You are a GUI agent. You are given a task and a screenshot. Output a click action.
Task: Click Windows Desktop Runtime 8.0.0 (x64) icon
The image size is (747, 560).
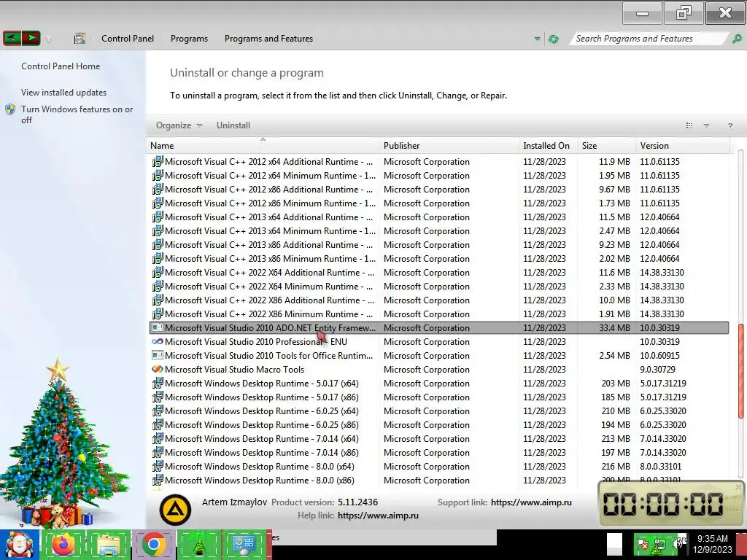(x=158, y=466)
